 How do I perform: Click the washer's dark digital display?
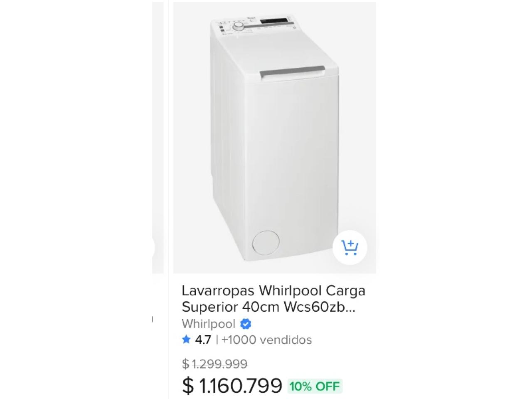[x=273, y=21]
